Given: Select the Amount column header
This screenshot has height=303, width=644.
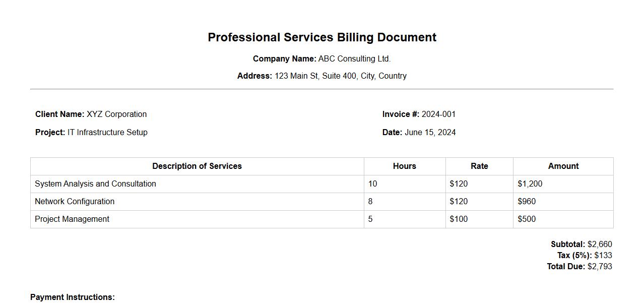Looking at the screenshot, I should tap(563, 166).
